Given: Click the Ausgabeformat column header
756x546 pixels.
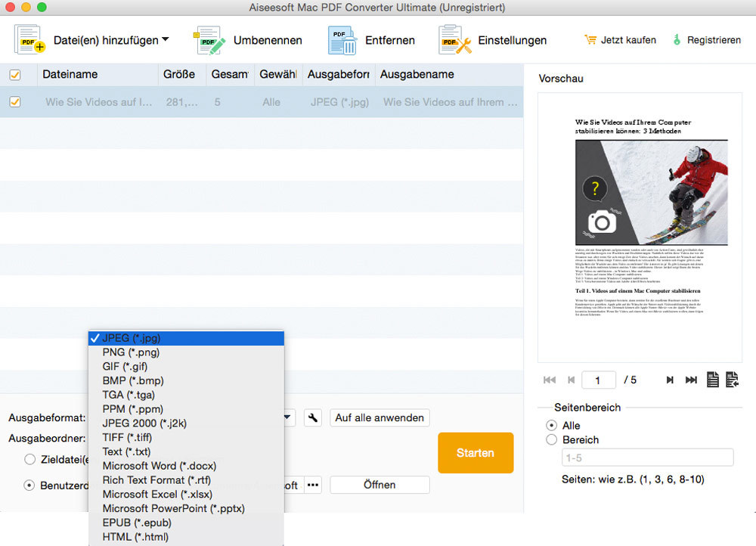Looking at the screenshot, I should pyautogui.click(x=339, y=74).
